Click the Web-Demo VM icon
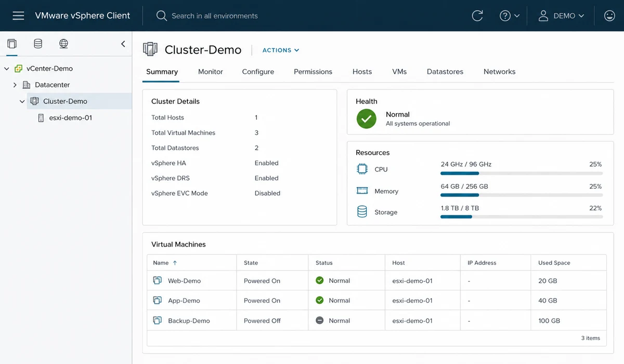Viewport: 624px width, 364px height. pyautogui.click(x=157, y=281)
